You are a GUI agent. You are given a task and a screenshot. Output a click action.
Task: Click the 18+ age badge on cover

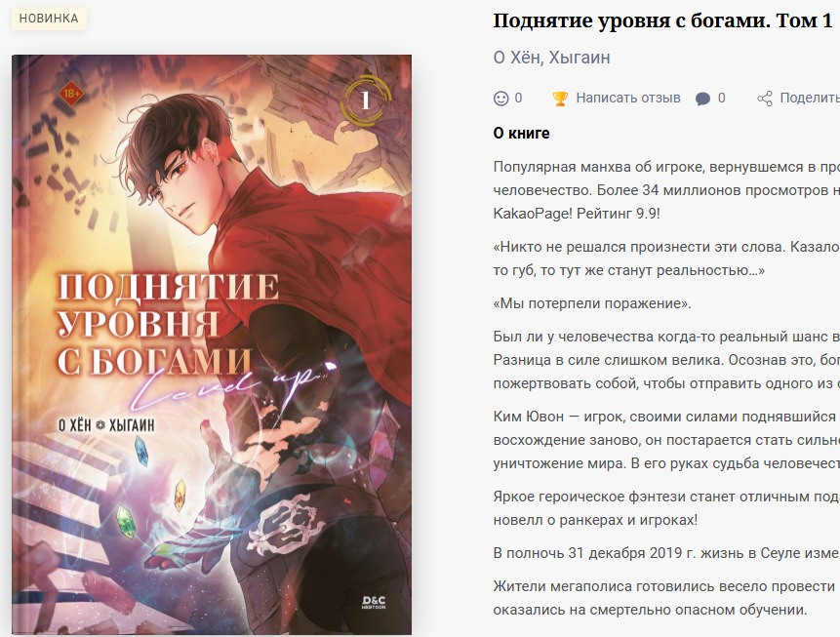pyautogui.click(x=71, y=95)
